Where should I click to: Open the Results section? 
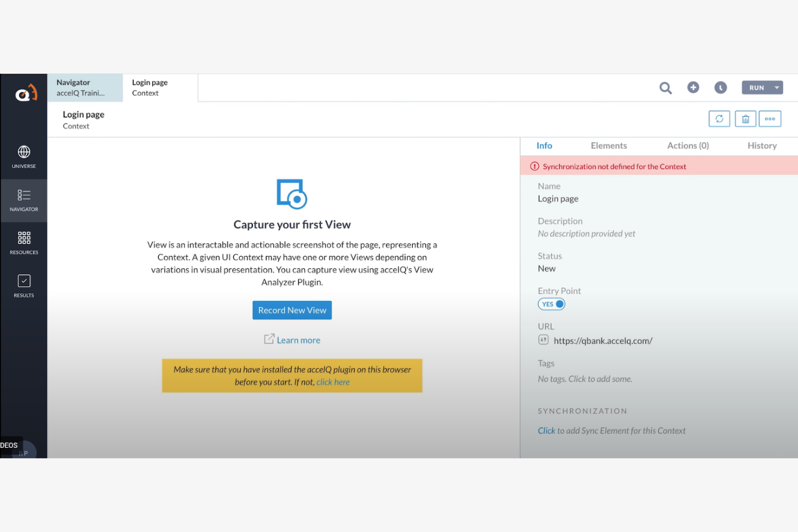[24, 286]
